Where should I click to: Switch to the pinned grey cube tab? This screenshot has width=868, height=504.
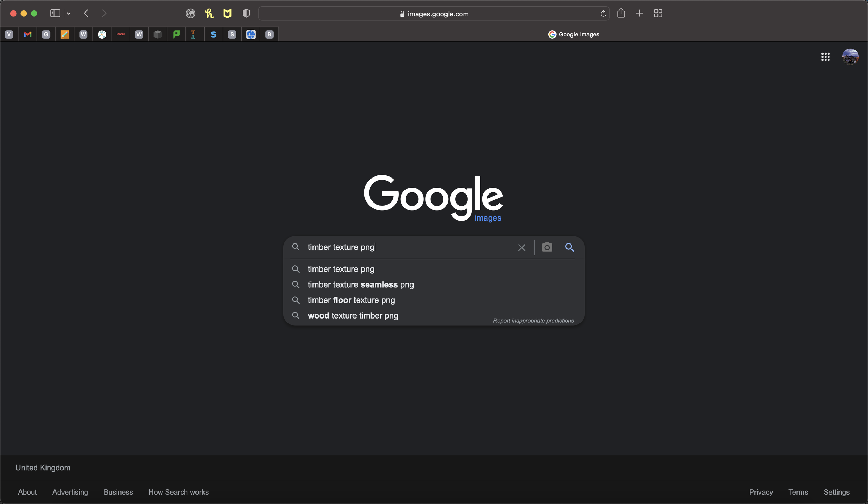point(158,34)
